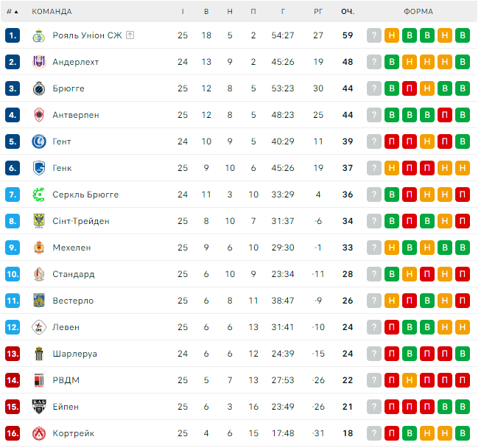The image size is (481, 448).
Task: Click the Андерлехт club crest
Action: 39,62
